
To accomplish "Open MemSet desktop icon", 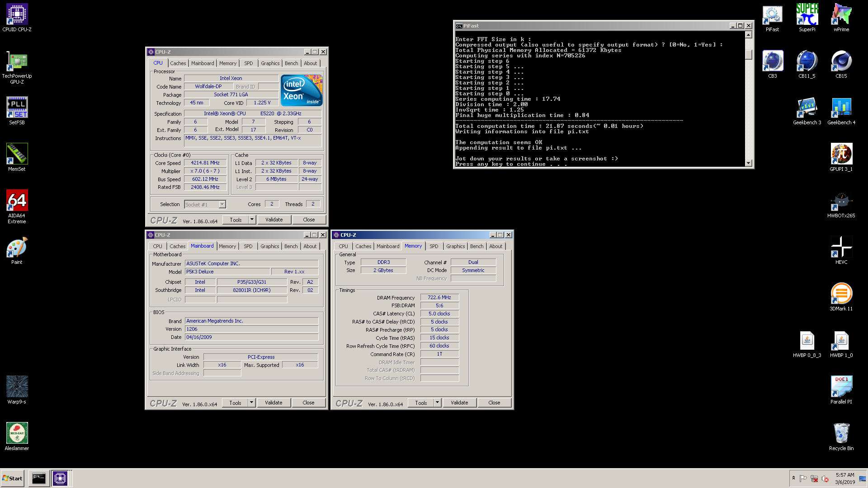I will pos(17,157).
